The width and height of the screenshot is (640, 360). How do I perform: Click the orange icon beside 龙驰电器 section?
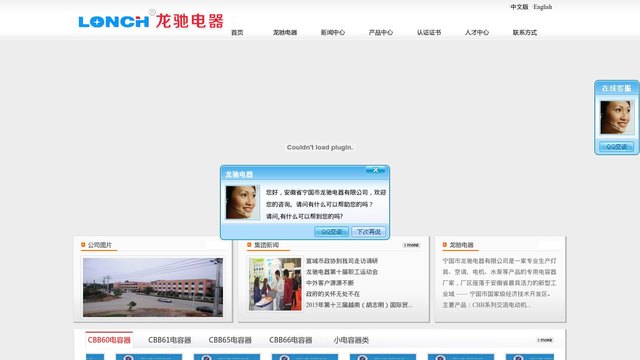click(444, 245)
